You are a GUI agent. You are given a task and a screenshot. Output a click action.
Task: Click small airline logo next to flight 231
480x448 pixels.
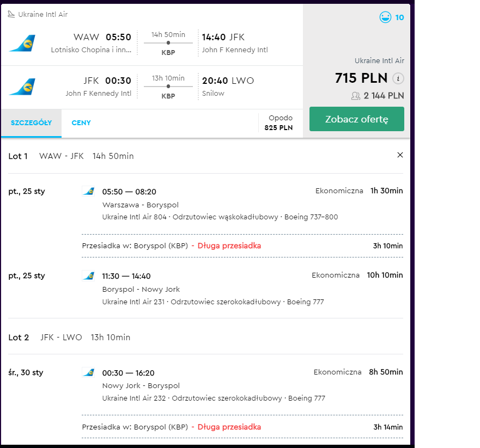click(88, 275)
